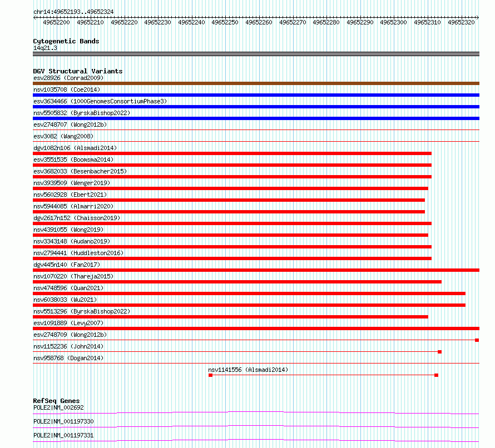The width and height of the screenshot is (495, 448).
Task: Click the ruler's right arrow end
Action: pyautogui.click(x=478, y=18)
